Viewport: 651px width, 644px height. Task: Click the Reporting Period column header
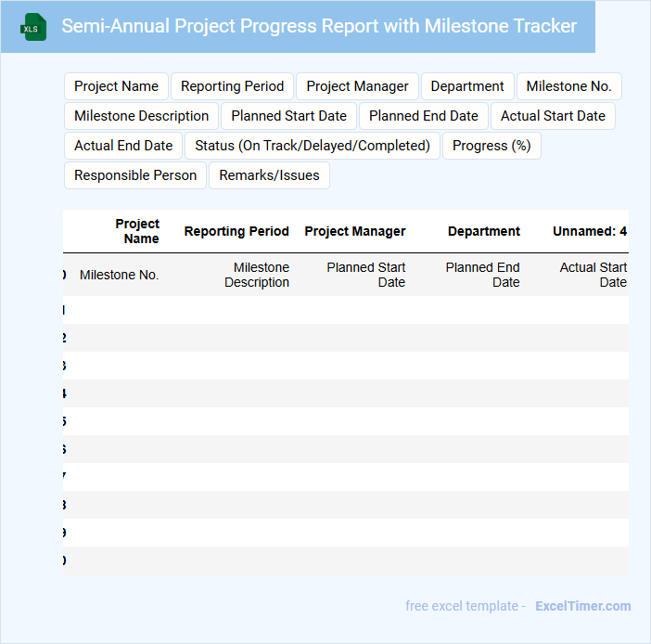click(x=236, y=231)
